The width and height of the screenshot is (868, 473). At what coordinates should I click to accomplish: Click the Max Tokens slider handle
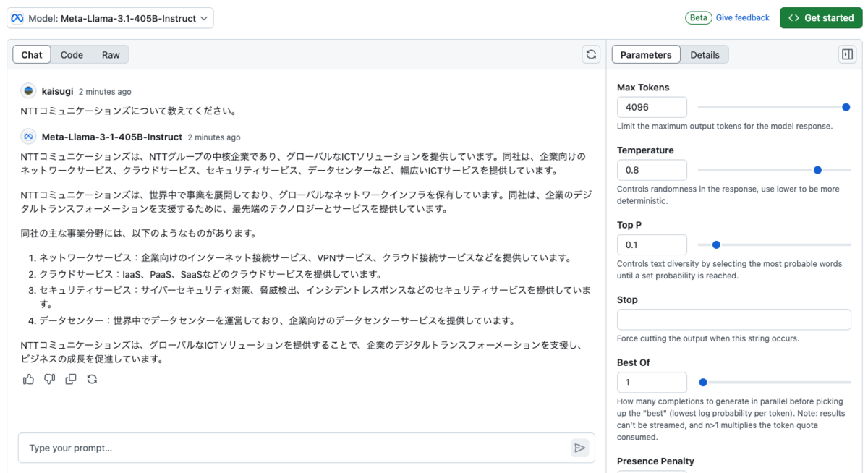click(x=846, y=107)
